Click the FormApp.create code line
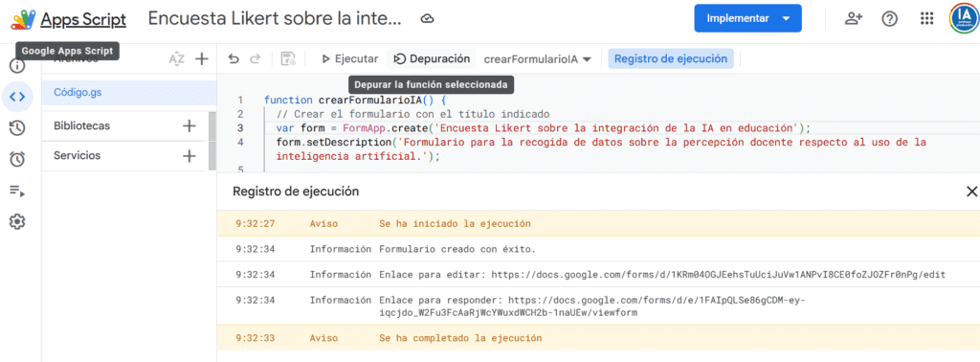This screenshot has height=362, width=980. coord(544,128)
